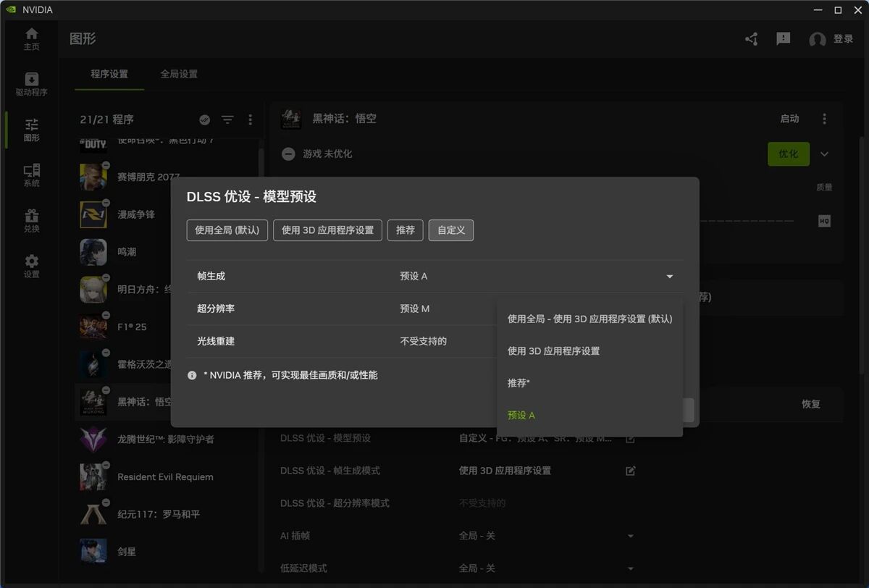Image resolution: width=869 pixels, height=588 pixels.
Task: Choose 使用全局 (默认) preset button
Action: click(227, 230)
